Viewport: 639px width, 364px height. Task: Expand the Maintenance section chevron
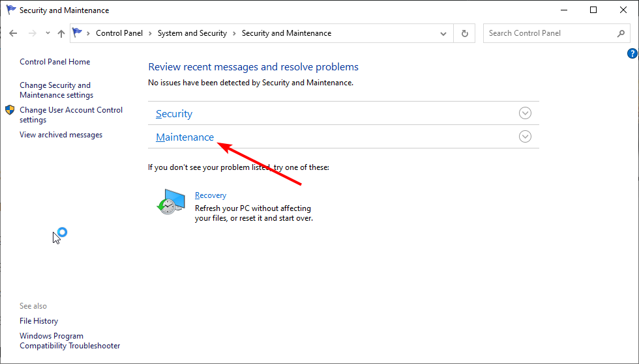click(525, 137)
